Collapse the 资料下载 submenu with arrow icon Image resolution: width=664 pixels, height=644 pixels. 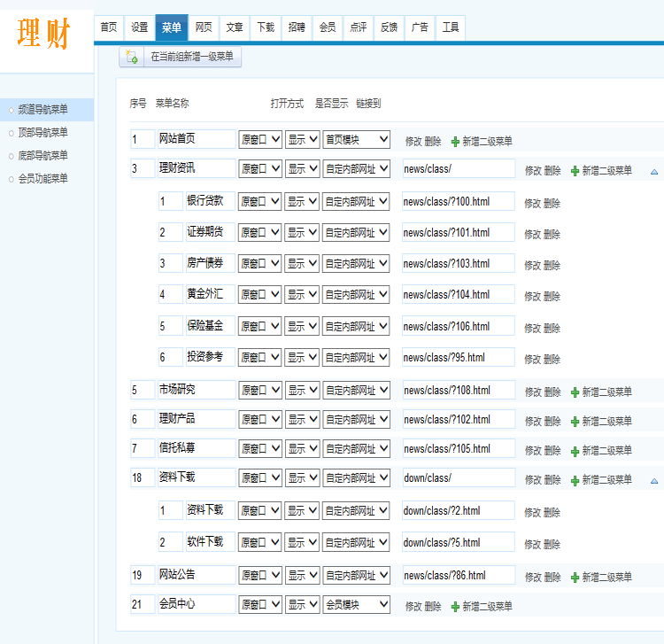point(654,481)
